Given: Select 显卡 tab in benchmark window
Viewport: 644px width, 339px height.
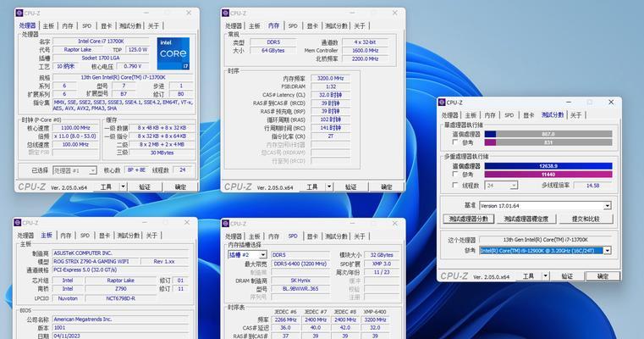Looking at the screenshot, I should 528,115.
